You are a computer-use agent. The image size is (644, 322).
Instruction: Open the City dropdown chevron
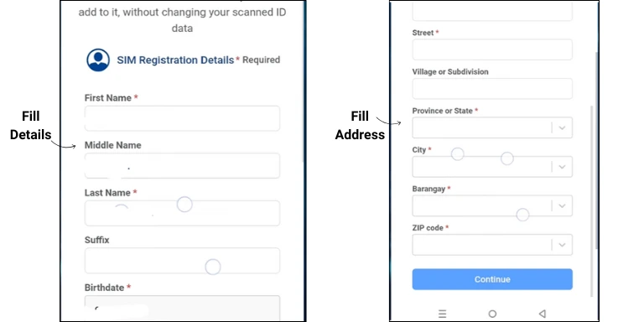coord(562,167)
